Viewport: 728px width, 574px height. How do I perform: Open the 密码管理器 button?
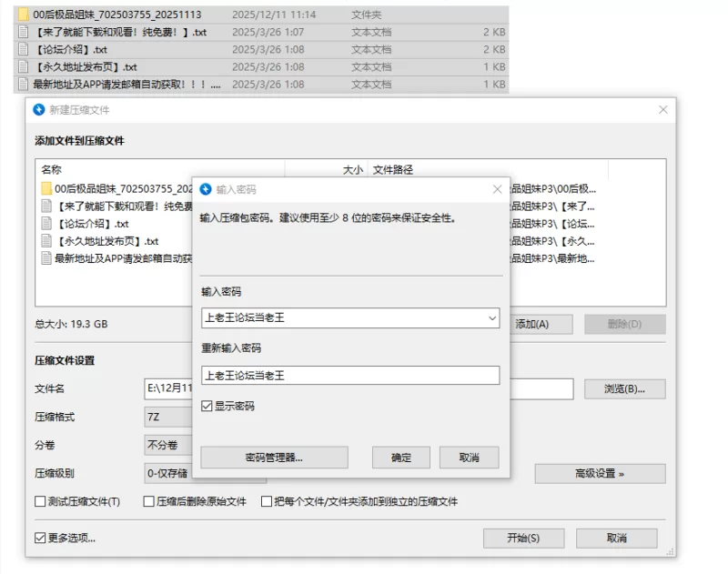(274, 458)
